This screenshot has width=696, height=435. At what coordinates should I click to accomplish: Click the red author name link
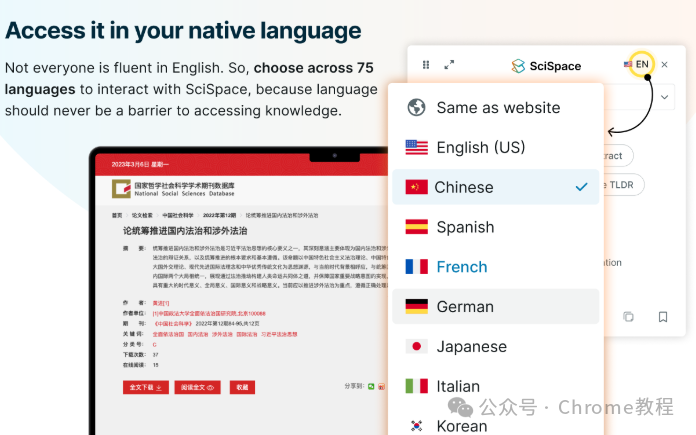click(161, 303)
